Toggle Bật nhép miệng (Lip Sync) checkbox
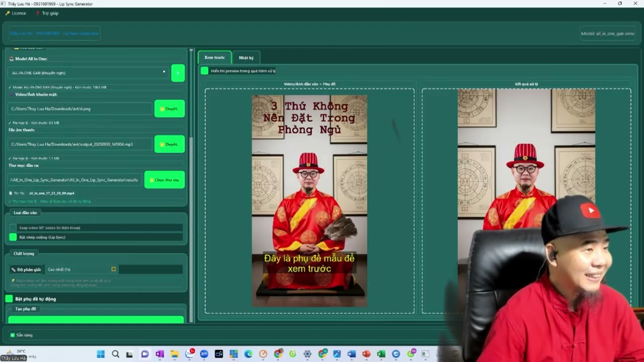The image size is (644, 362). click(x=13, y=237)
